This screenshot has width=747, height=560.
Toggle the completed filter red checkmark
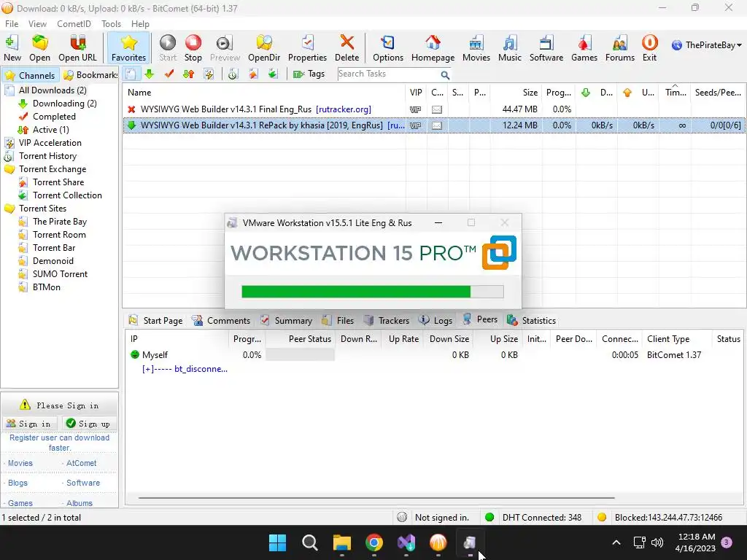click(x=169, y=74)
